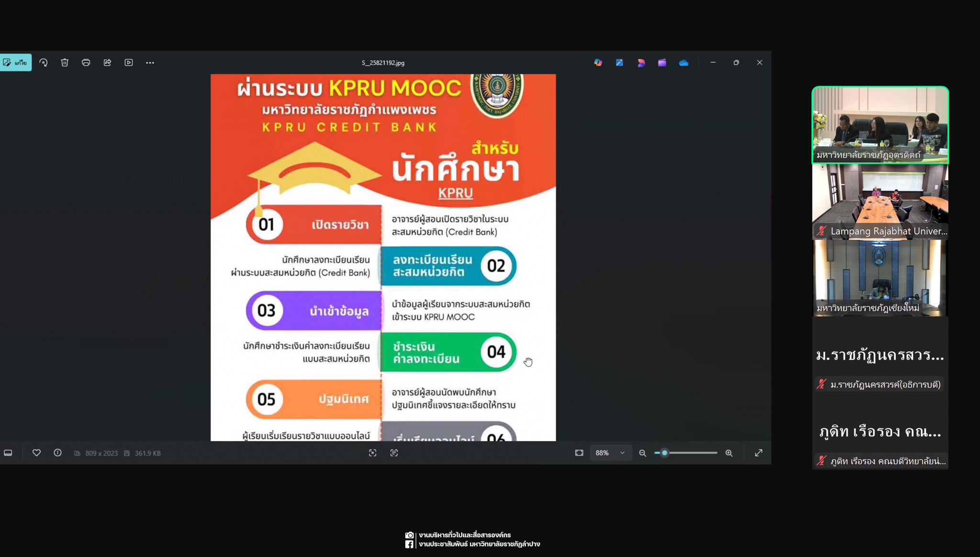Print the image with the printer icon

[86, 62]
